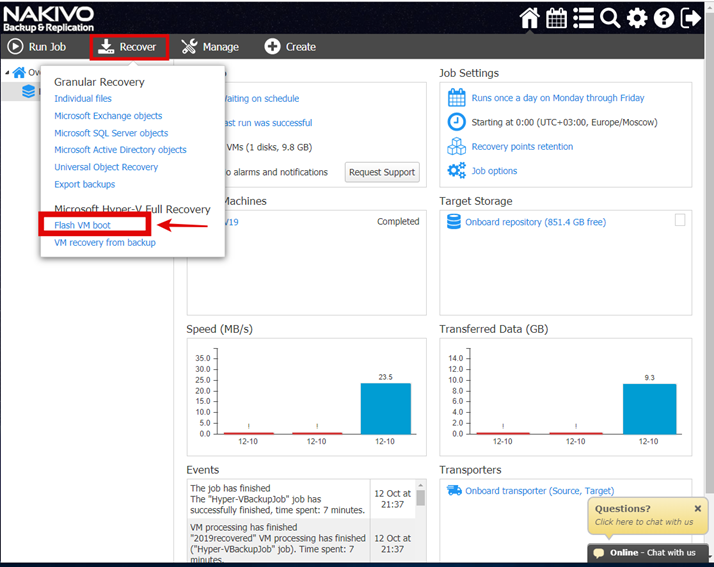The image size is (714, 567).
Task: Select Flash VM boot
Action: (x=82, y=225)
